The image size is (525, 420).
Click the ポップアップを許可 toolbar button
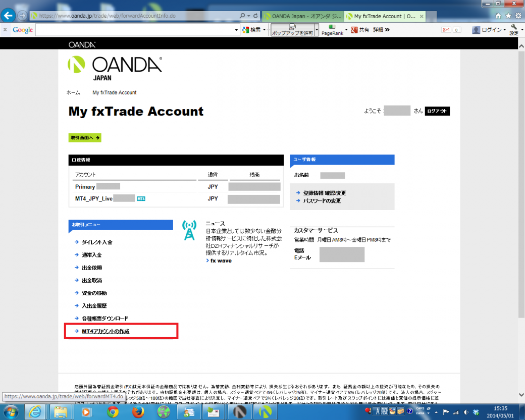(x=292, y=30)
